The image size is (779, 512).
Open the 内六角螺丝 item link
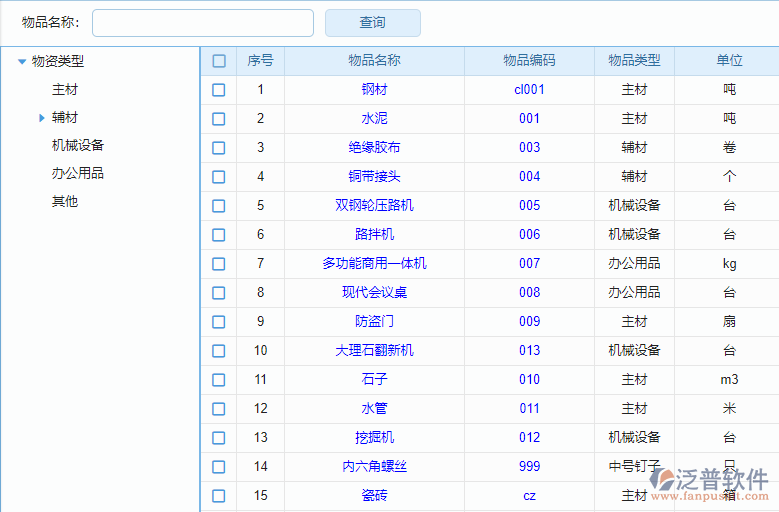point(375,466)
